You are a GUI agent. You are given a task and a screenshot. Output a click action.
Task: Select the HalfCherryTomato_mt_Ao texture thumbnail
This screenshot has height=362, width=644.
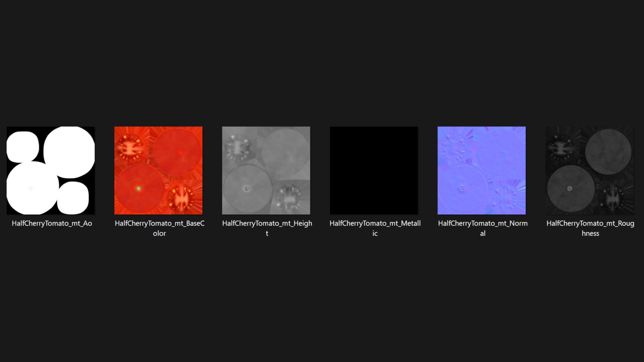tap(51, 170)
